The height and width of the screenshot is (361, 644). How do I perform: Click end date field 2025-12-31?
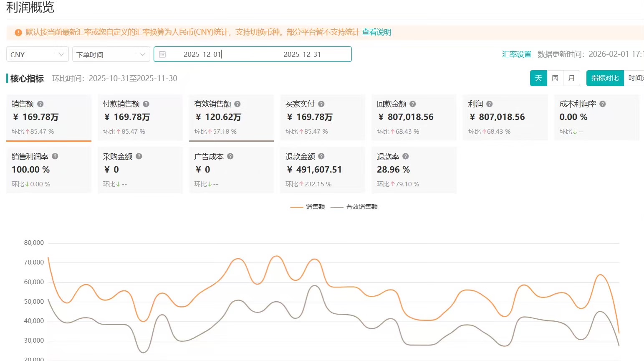pyautogui.click(x=302, y=54)
